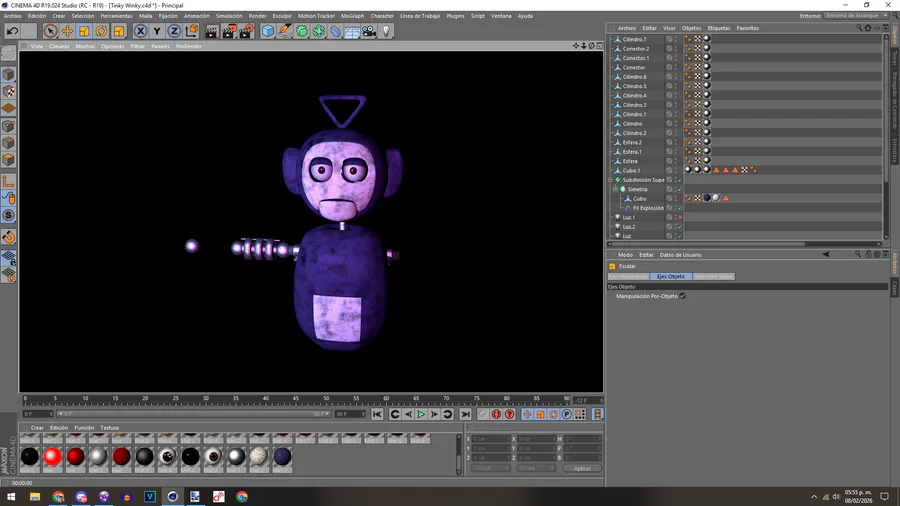Toggle Subdivisión Surface enabled check
Image resolution: width=900 pixels, height=506 pixels.
680,180
